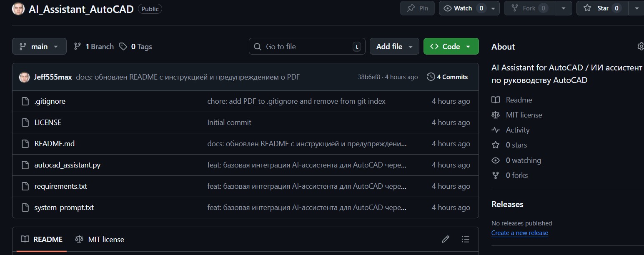Open the Fork options dropdown arrow

point(564,8)
